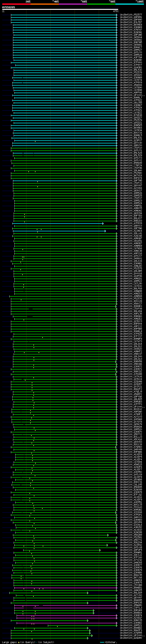Select the UniRef100_A7NTA7 label
The height and width of the screenshot is (644, 146).
click(131, 30)
